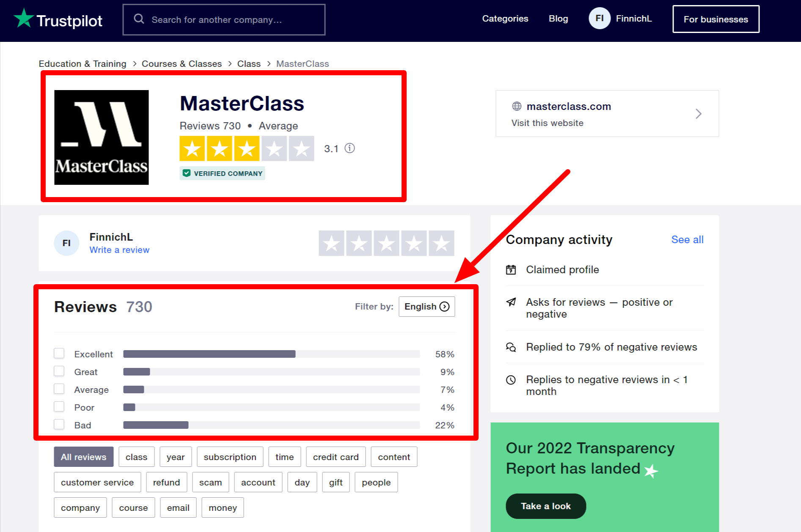This screenshot has height=532, width=801.
Task: Click the Great 9% rating bar
Action: pyautogui.click(x=272, y=372)
